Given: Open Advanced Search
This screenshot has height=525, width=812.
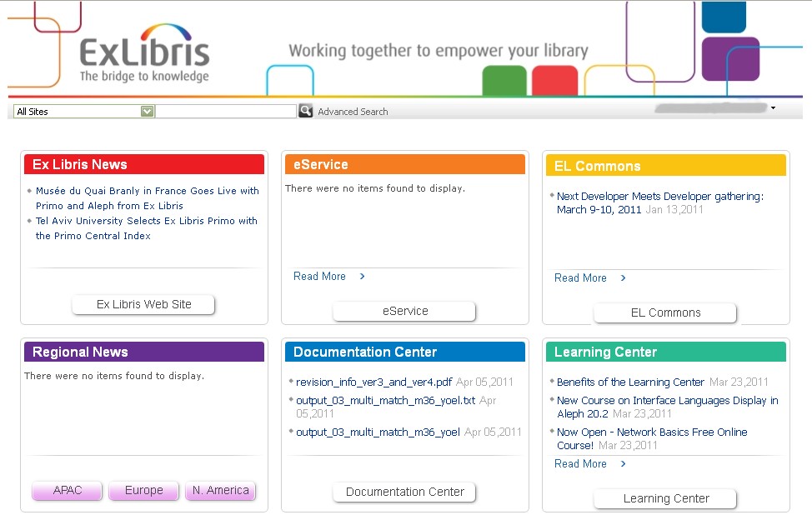Looking at the screenshot, I should coord(353,112).
